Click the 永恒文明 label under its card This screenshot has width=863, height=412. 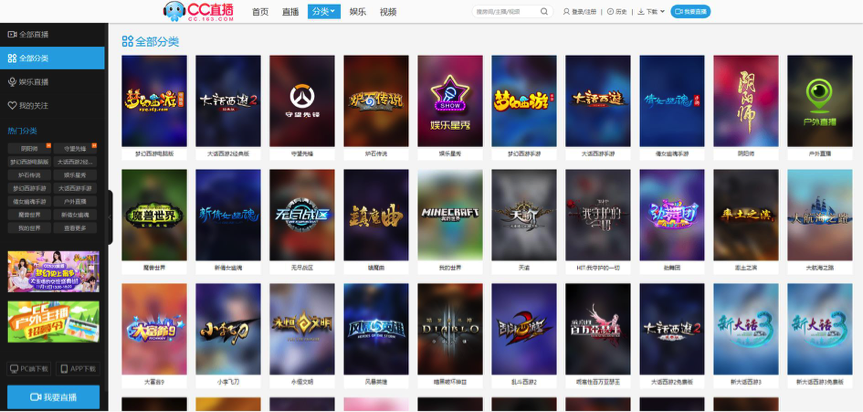[x=302, y=382]
